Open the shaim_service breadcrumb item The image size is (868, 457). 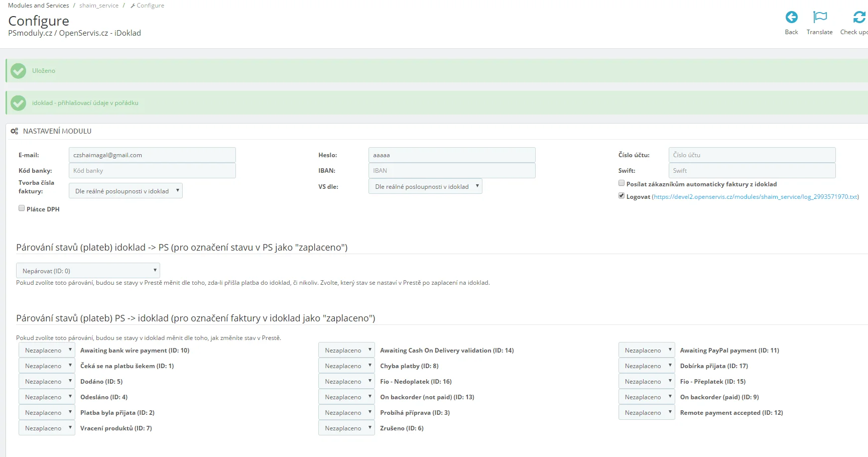[x=99, y=6]
